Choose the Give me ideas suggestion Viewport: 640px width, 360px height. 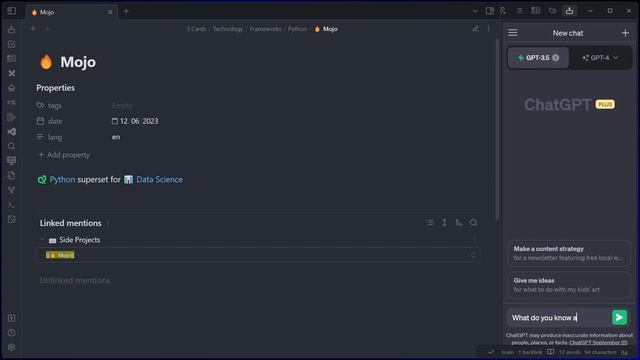tap(569, 285)
